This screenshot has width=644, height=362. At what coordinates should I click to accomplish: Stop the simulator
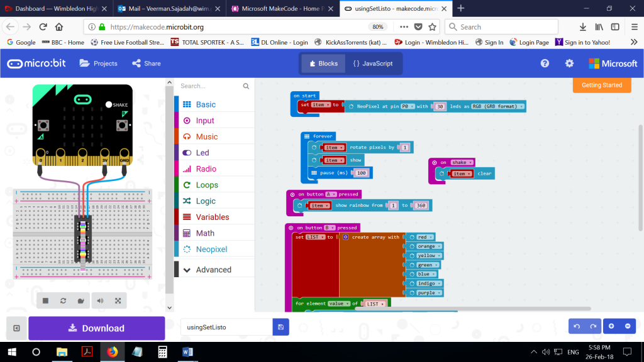click(x=45, y=301)
